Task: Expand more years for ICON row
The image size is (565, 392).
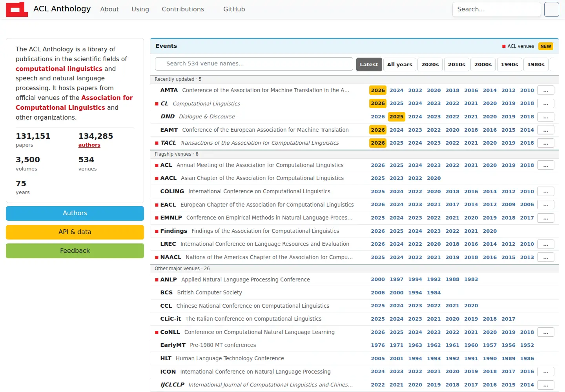Action: click(x=545, y=372)
